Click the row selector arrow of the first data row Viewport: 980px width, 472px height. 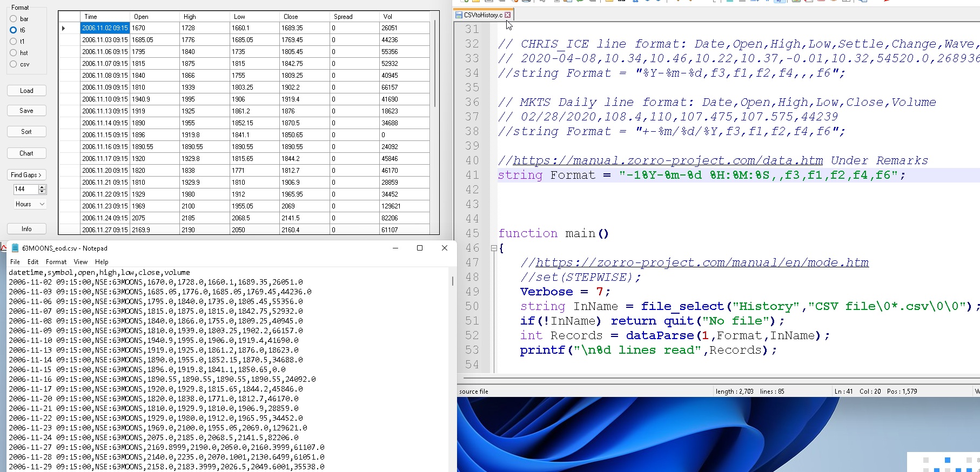[64, 28]
